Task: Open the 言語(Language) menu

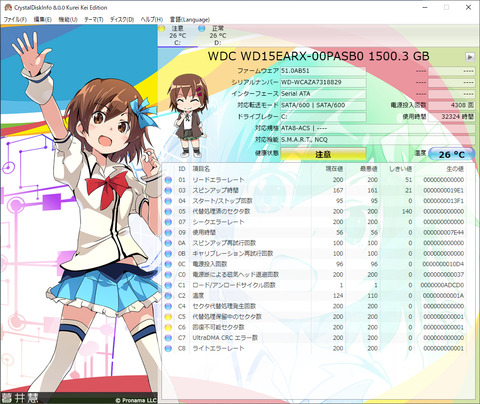Action: tap(190, 20)
